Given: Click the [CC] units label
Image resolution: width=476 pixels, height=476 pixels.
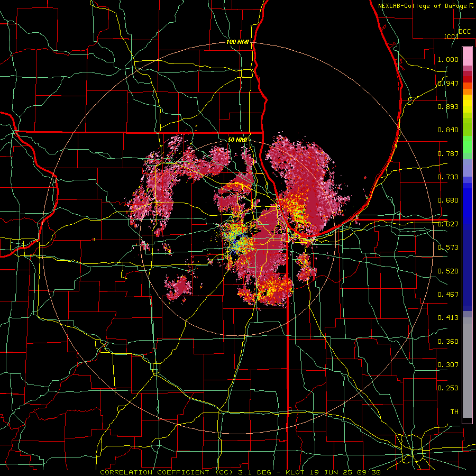Looking at the screenshot, I should 452,36.
